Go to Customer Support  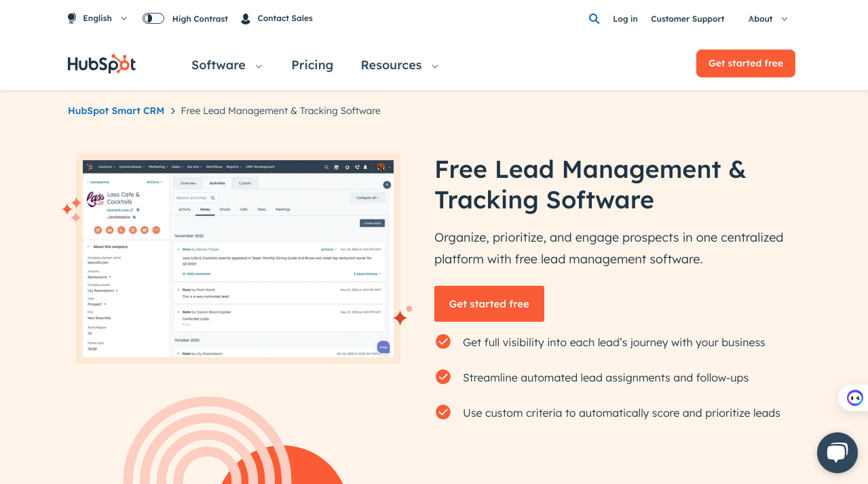click(687, 19)
